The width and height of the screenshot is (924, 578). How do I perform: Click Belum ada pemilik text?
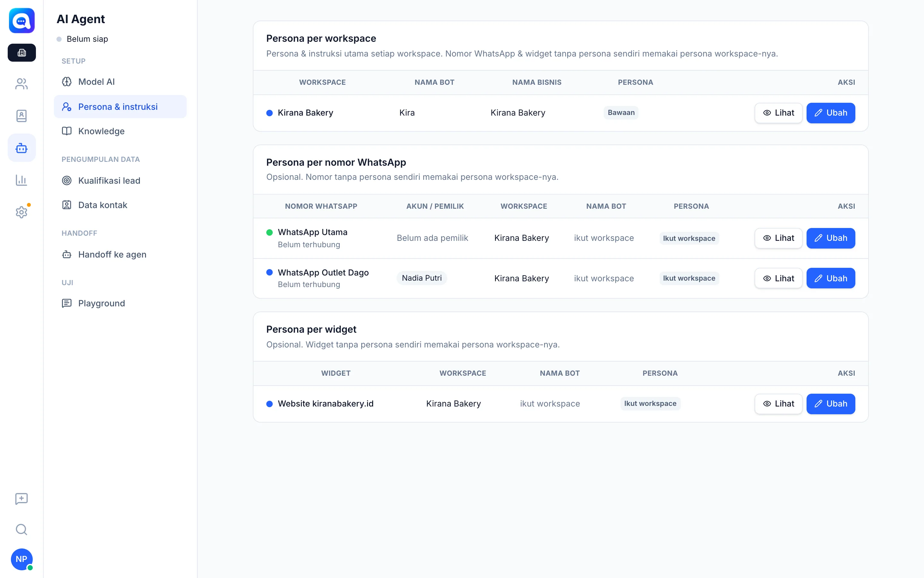[x=432, y=238]
